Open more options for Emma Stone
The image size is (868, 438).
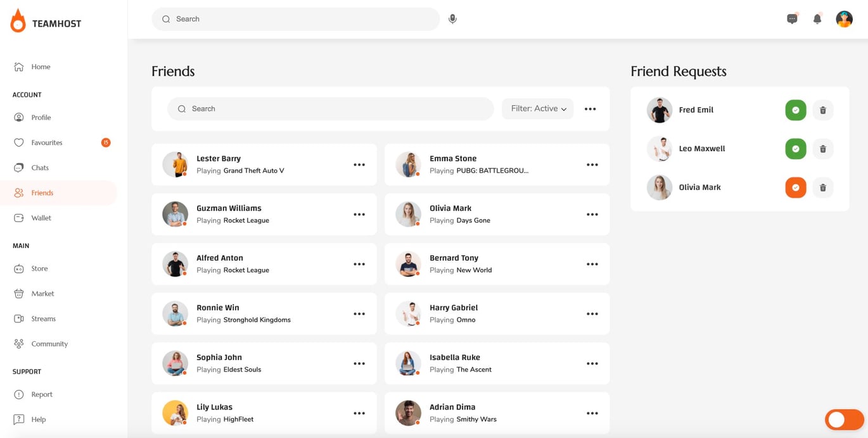(x=592, y=165)
